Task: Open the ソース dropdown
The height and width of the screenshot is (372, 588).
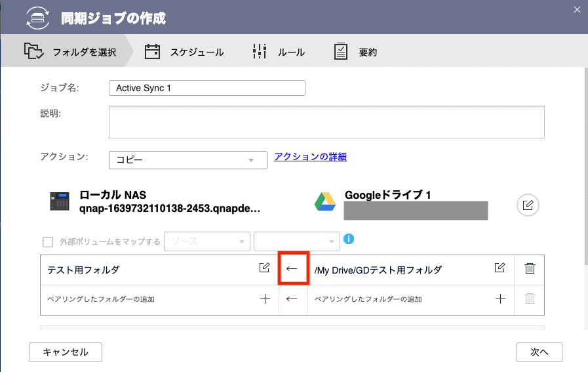Action: coord(207,241)
